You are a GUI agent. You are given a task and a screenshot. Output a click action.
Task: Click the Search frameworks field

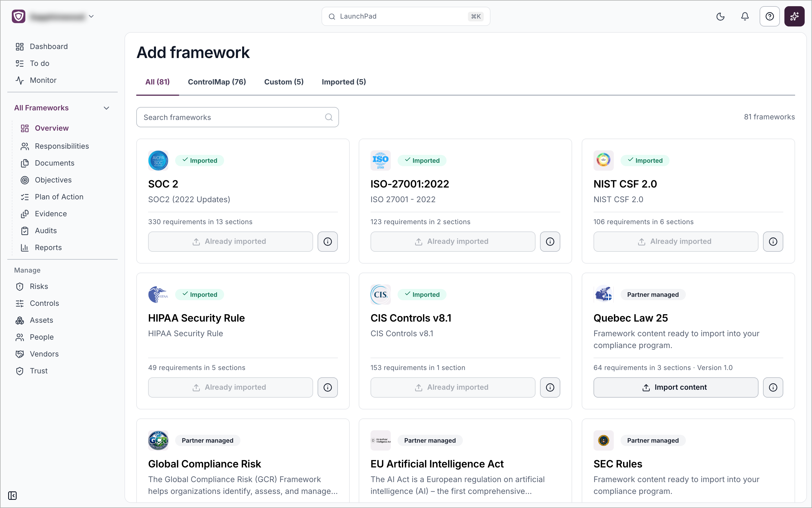pyautogui.click(x=238, y=117)
